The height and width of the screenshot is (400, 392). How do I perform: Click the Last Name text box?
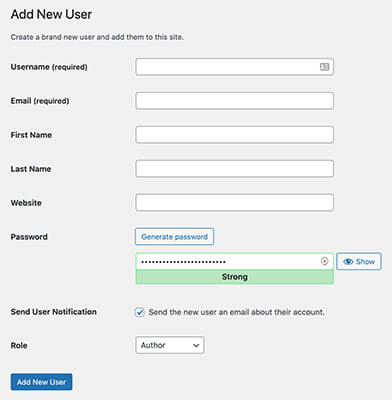coord(234,169)
